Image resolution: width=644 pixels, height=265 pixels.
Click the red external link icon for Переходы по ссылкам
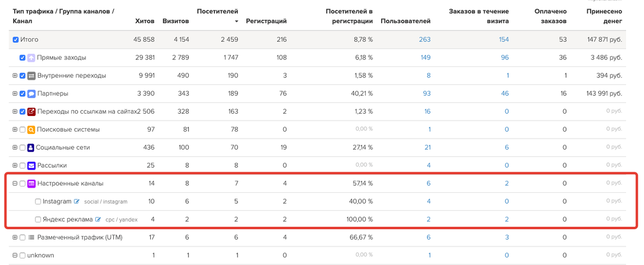point(31,111)
